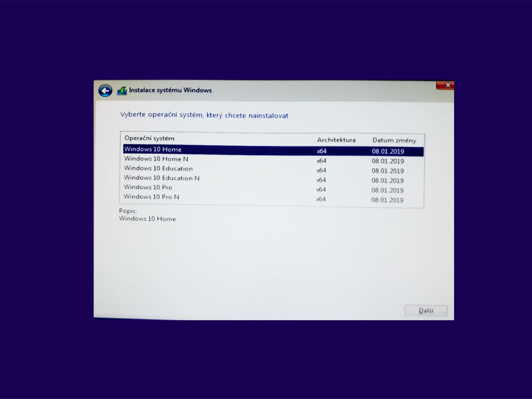This screenshot has height=399, width=532.
Task: Choose Windows 10 Education from list
Action: point(158,168)
